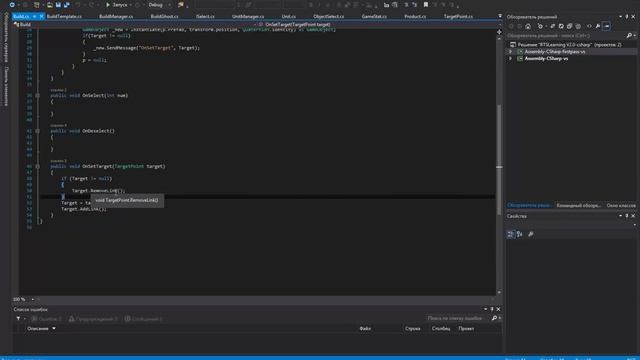Image resolution: width=640 pixels, height=360 pixels.
Task: Toggle the Ошибок errors filter button
Action: click(47, 318)
